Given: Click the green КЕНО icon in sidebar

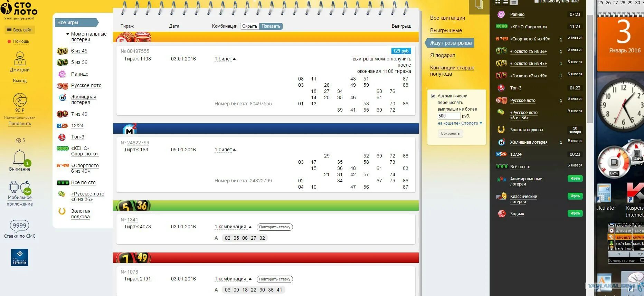Looking at the screenshot, I should [63, 149].
